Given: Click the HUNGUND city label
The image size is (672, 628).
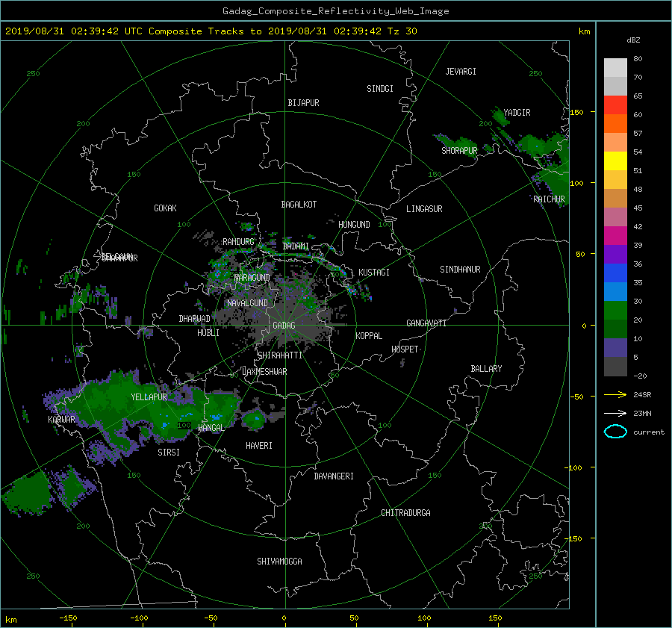Looking at the screenshot, I should pos(354,225).
